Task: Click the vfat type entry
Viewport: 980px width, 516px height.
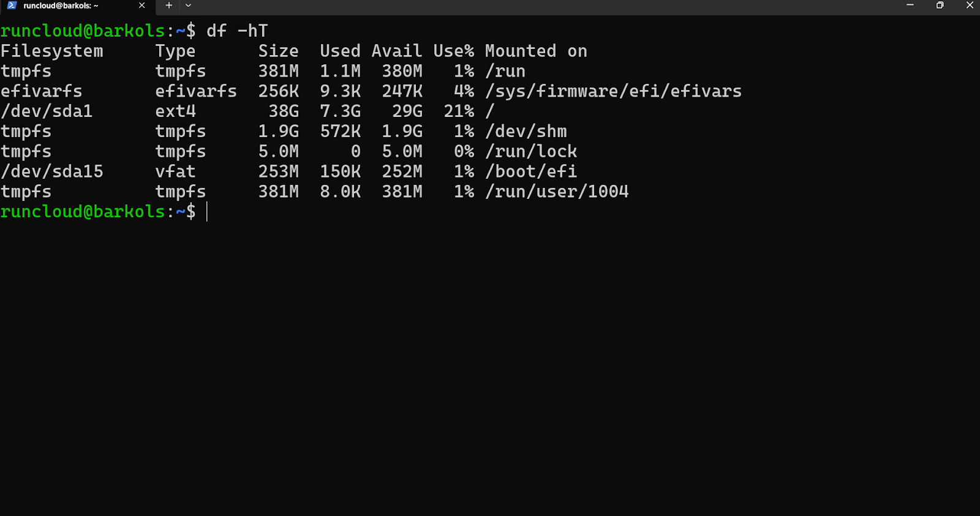Action: (x=175, y=172)
